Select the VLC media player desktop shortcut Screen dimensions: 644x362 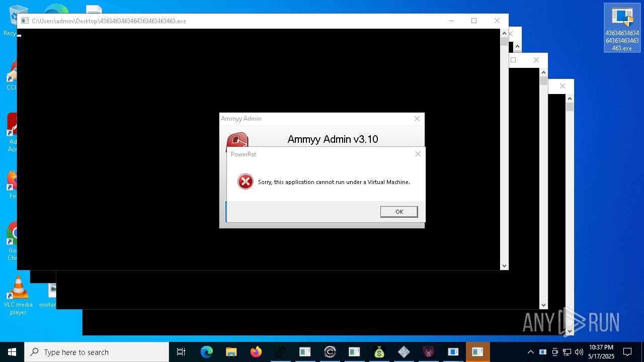pyautogui.click(x=18, y=296)
